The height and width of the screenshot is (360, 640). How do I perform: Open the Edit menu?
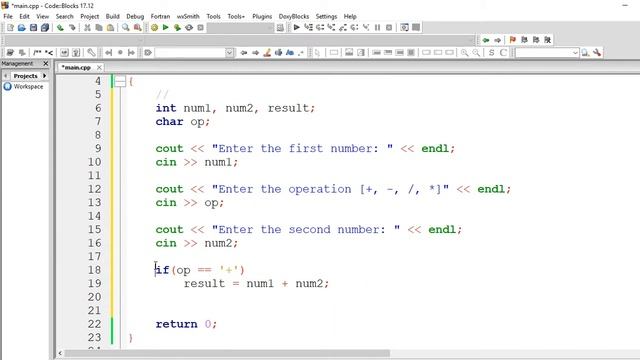24,16
